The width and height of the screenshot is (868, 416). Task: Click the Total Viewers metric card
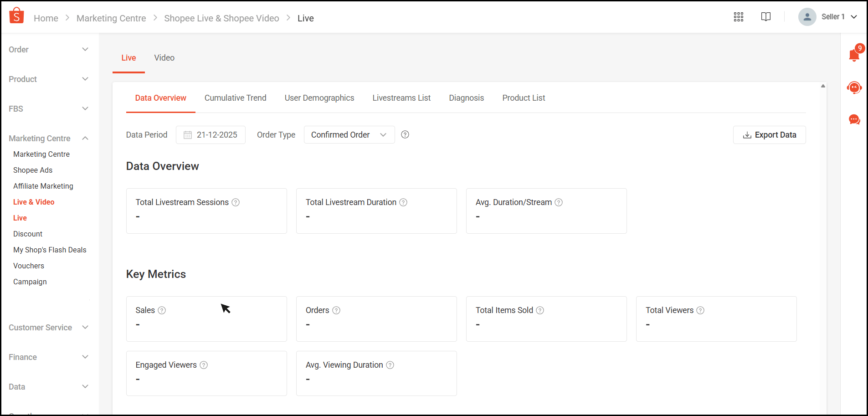pyautogui.click(x=716, y=319)
